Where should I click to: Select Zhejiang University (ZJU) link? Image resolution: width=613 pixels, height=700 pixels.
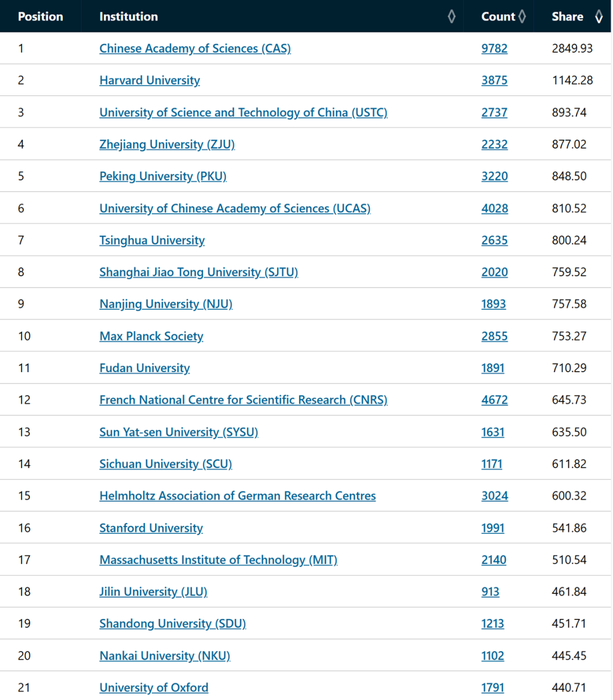point(167,145)
